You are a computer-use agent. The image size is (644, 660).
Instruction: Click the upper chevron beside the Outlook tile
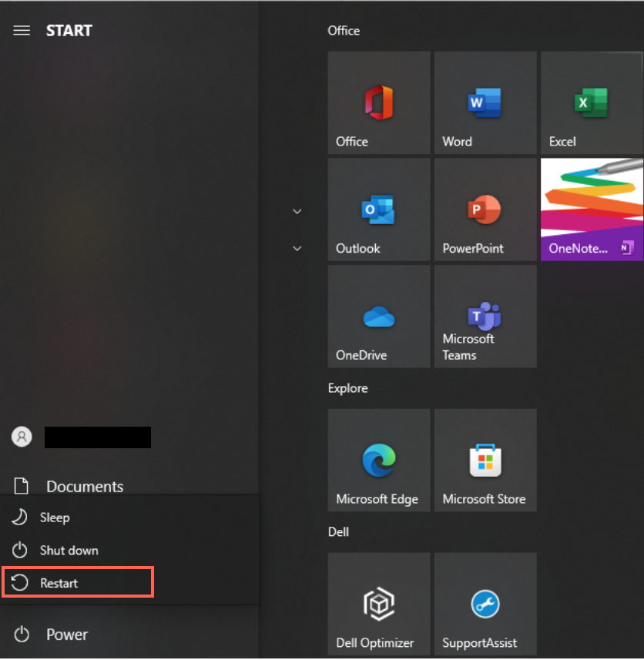[x=297, y=211]
